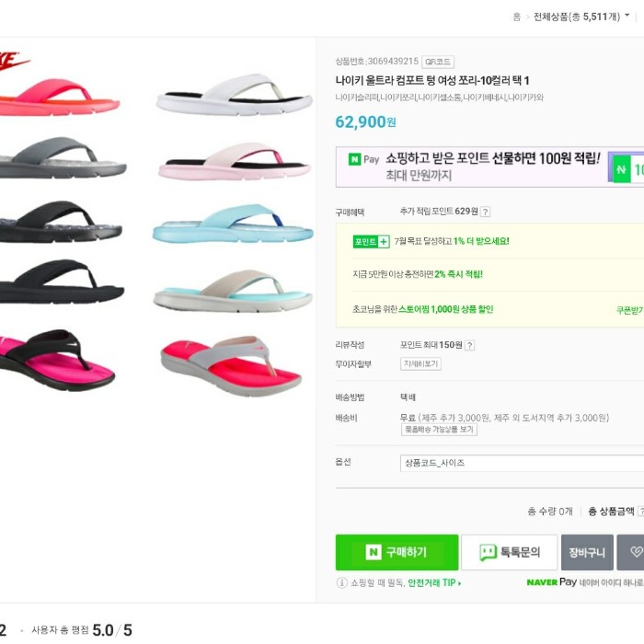Click the white flip-flop product image
This screenshot has height=644, width=644.
click(234, 95)
